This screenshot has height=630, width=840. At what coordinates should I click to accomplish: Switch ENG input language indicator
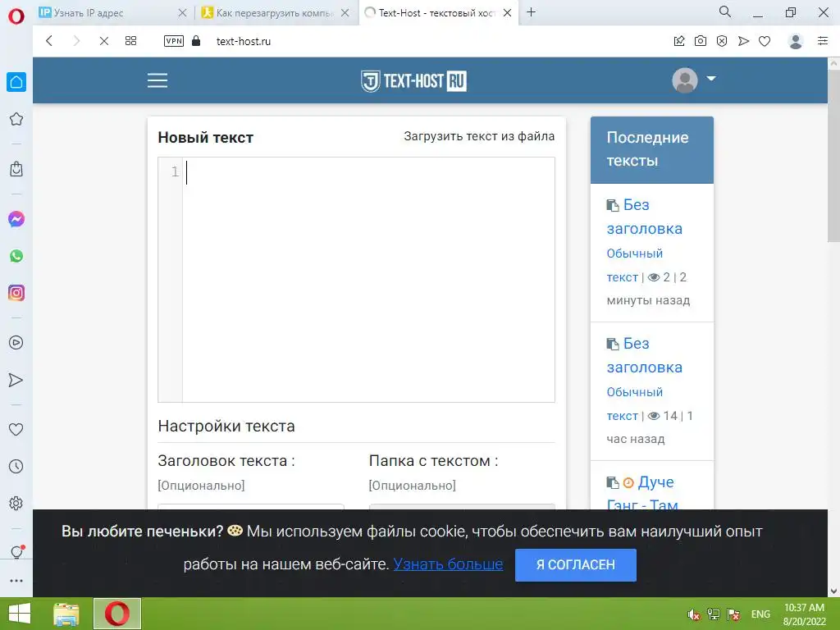[x=760, y=614]
